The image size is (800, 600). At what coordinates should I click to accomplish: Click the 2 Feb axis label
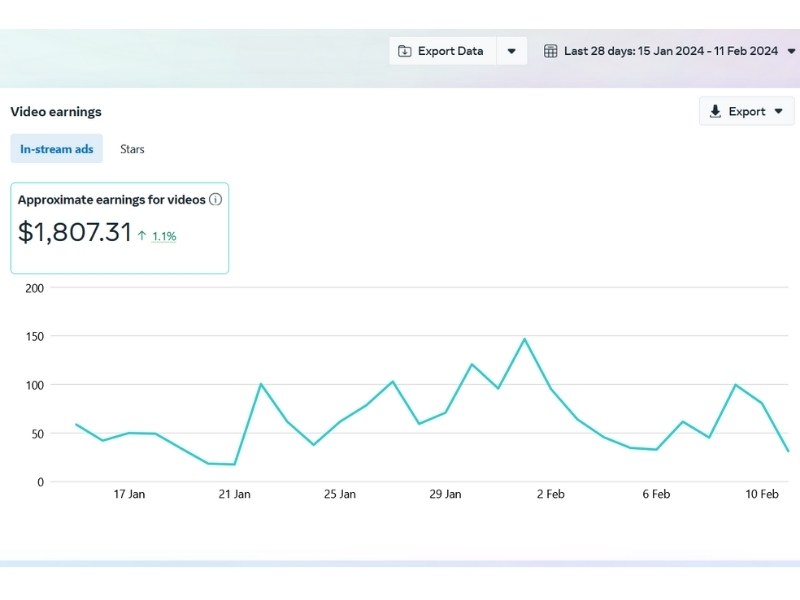pos(551,494)
